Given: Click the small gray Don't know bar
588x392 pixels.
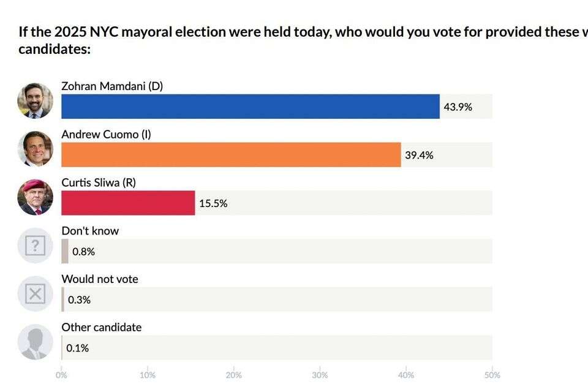Looking at the screenshot, I should pos(65,251).
